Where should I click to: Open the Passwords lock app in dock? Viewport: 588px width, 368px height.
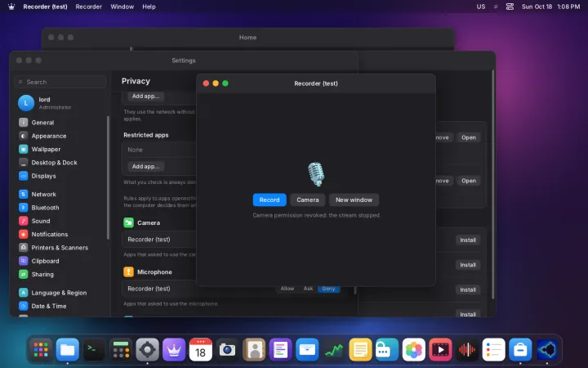point(387,350)
